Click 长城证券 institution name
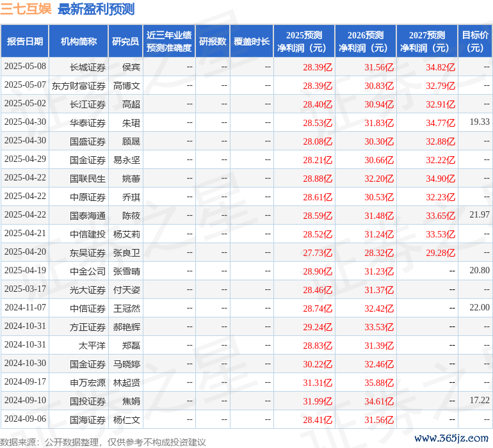Viewport: 493px width, 448px height. coord(88,67)
